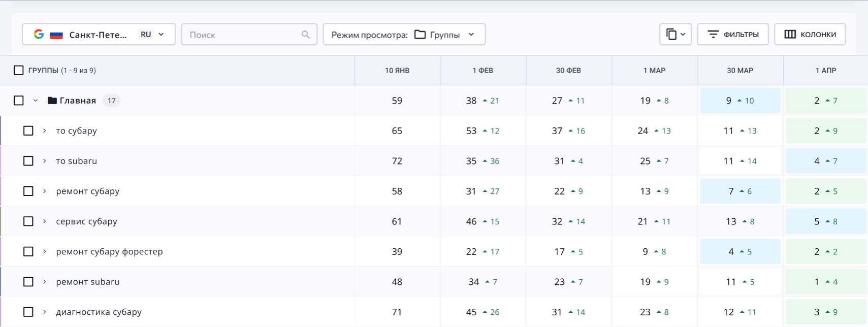
Task: Select all groups with the header checkbox
Action: (19, 71)
